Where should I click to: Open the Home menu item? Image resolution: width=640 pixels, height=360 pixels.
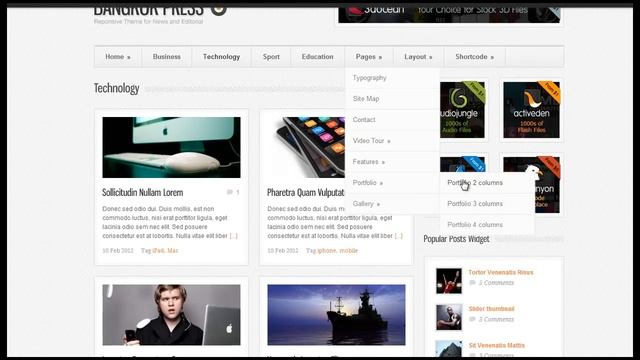point(118,57)
